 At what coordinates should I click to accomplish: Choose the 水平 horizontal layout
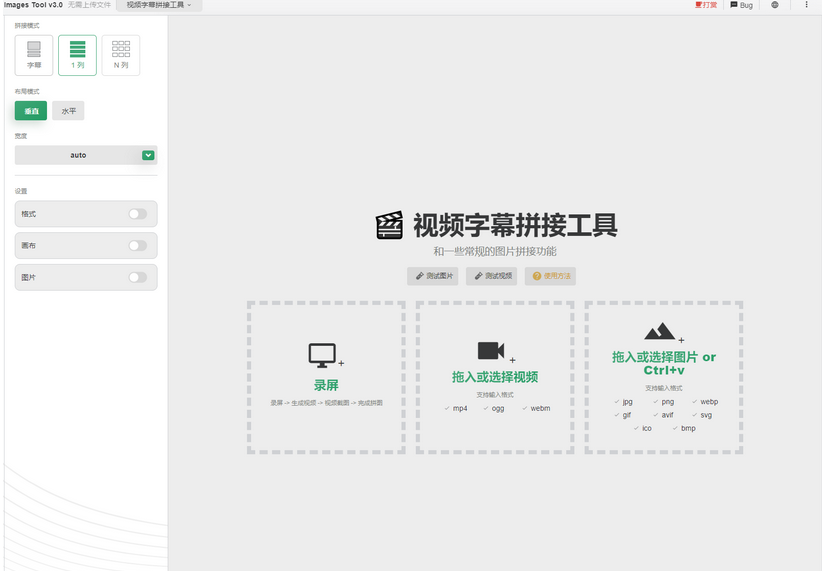[x=69, y=111]
